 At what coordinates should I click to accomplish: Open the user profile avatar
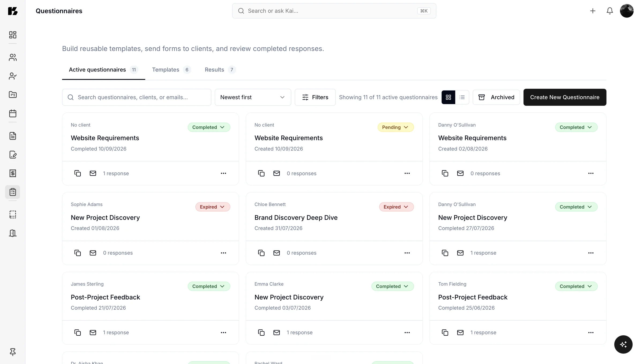[x=627, y=11]
